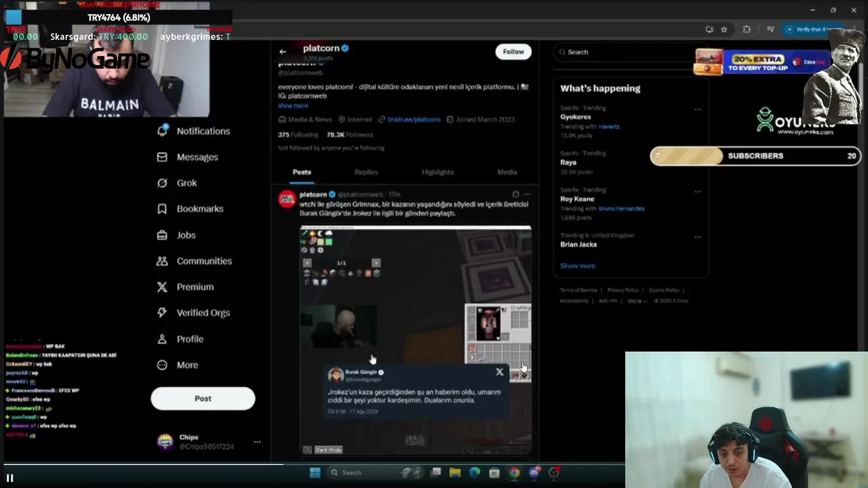Viewport: 868px width, 488px height.
Task: Switch to the Media tab
Action: click(507, 172)
